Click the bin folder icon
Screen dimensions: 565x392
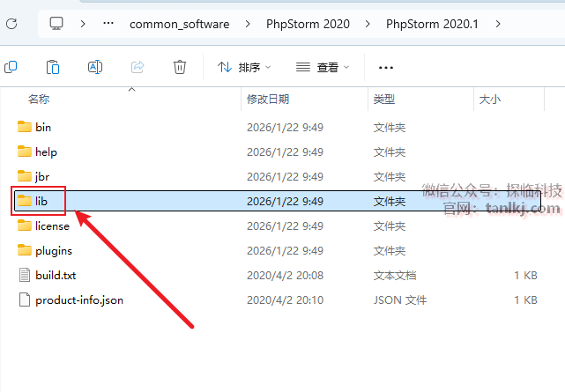(25, 127)
